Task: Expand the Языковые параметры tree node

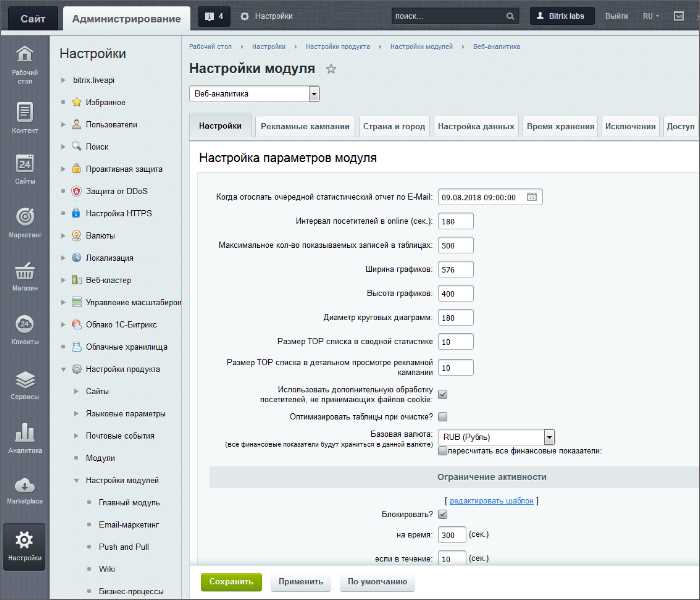Action: (x=76, y=413)
